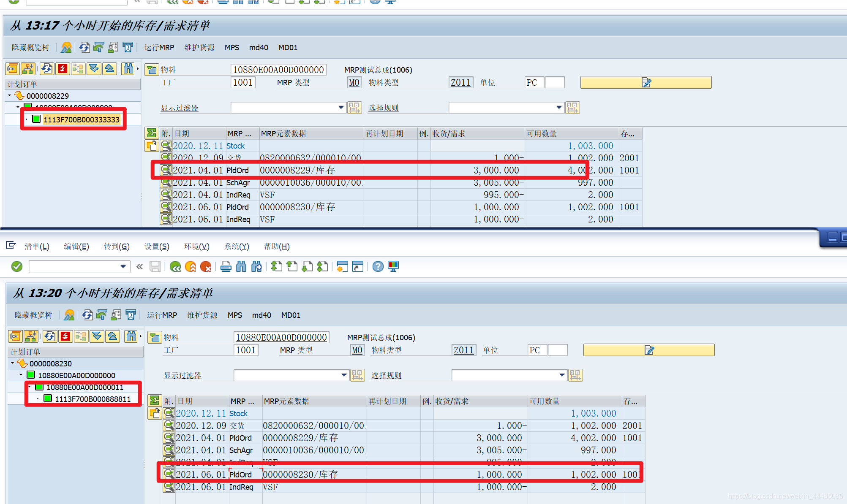The image size is (847, 504).
Task: Click the Print icon in lower toolbar
Action: pos(226,266)
